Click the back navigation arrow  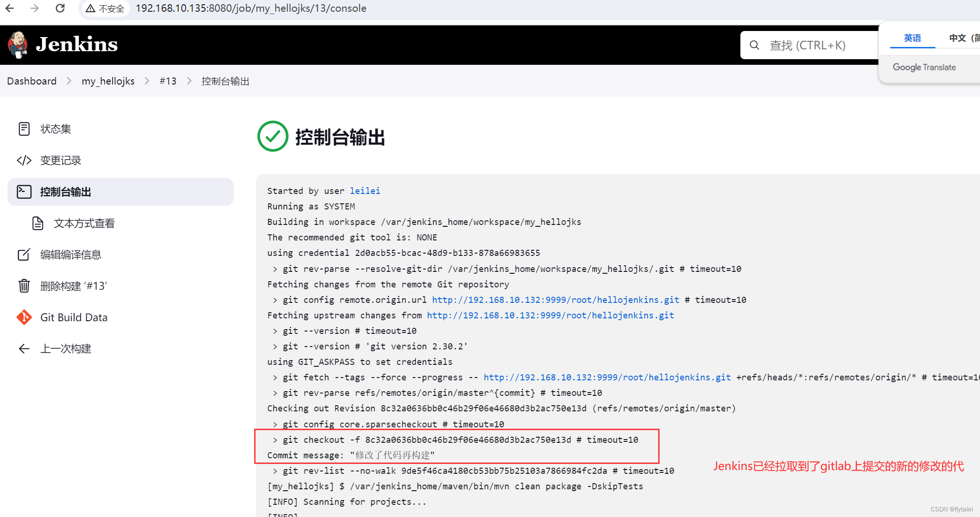coord(10,10)
